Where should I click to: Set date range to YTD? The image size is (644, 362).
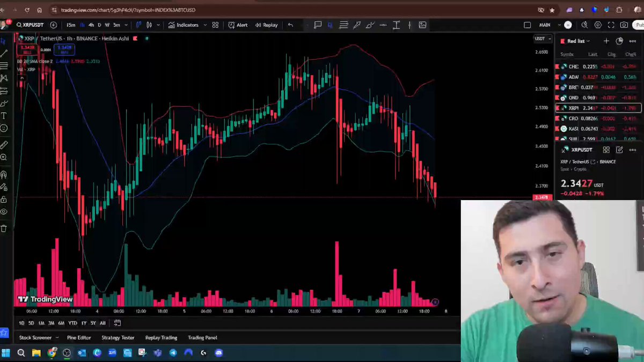[x=72, y=323]
